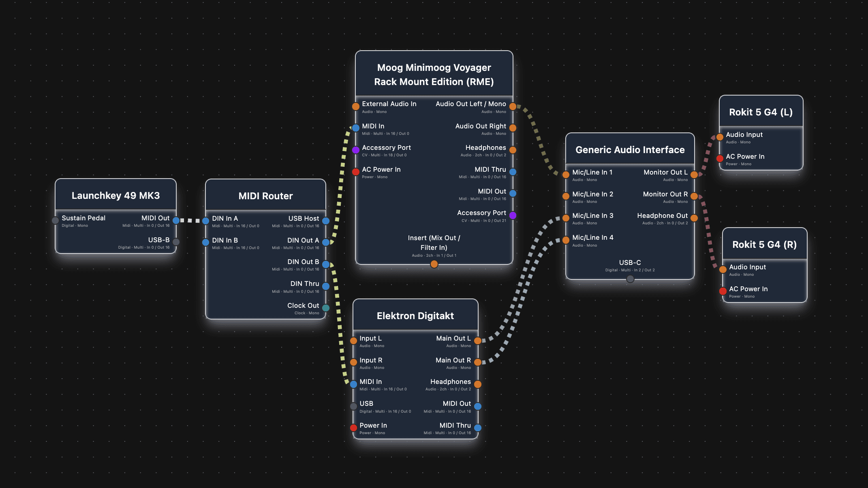Viewport: 868px width, 488px height.
Task: Click the cable between Launchkey and MIDI Router
Action: (190, 220)
